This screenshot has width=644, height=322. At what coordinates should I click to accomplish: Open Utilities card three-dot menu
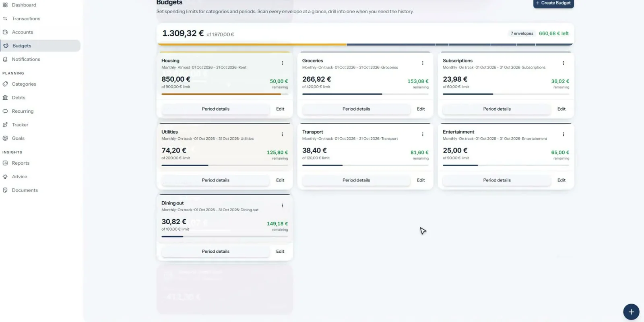(x=282, y=134)
